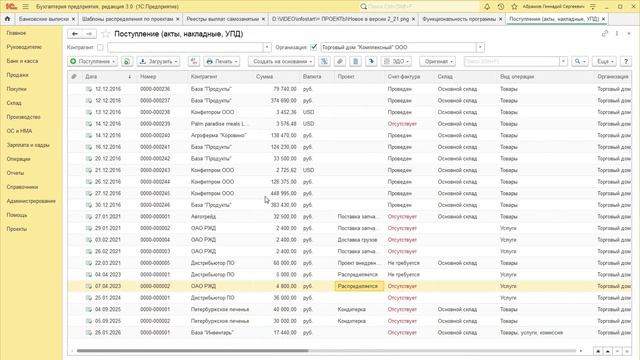Click the refresh list icon button

127,61
